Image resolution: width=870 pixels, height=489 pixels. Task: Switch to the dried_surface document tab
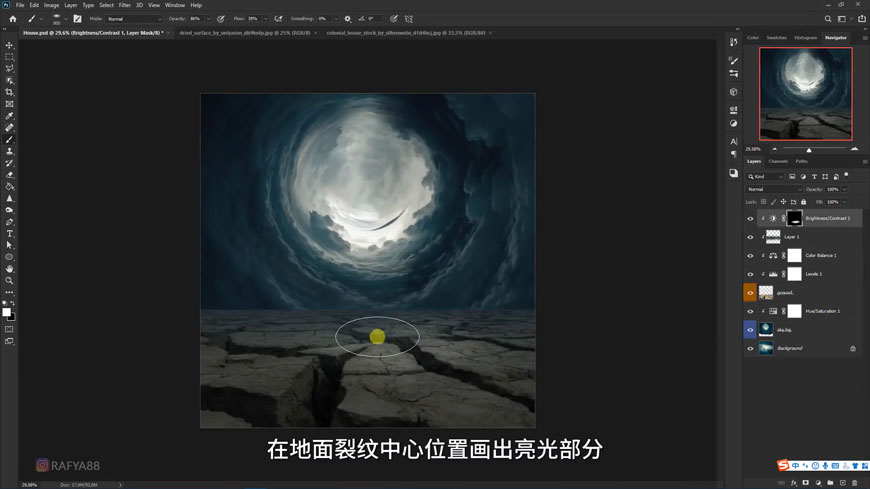click(x=246, y=33)
